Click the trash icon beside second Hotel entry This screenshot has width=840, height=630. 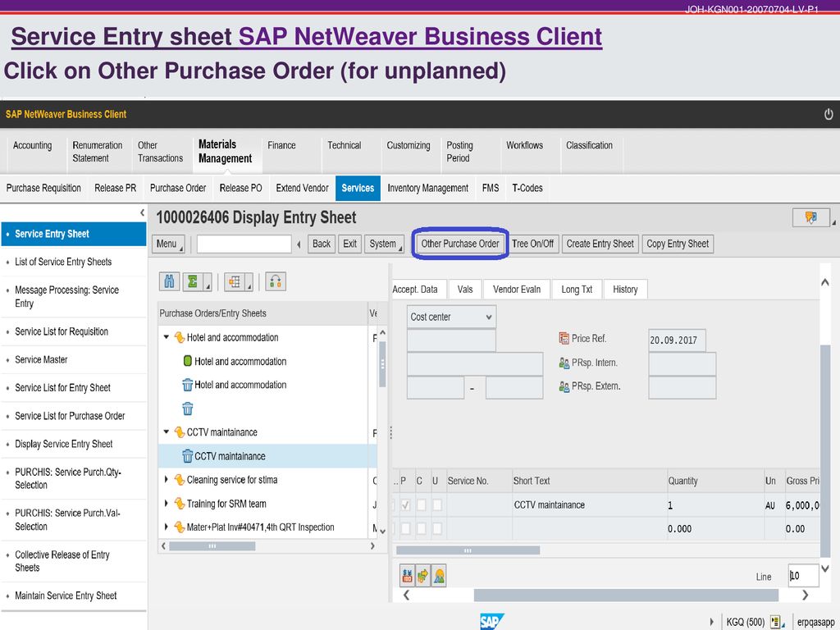(188, 385)
